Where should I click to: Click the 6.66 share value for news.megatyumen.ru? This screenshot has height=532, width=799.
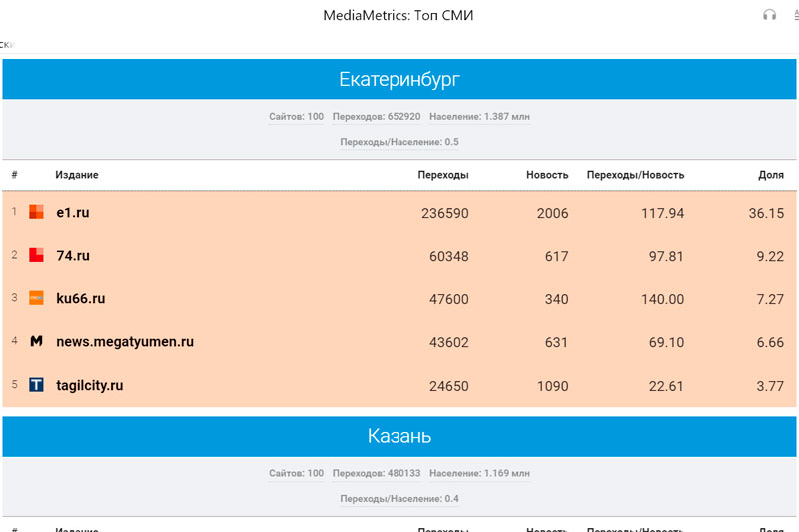point(770,342)
